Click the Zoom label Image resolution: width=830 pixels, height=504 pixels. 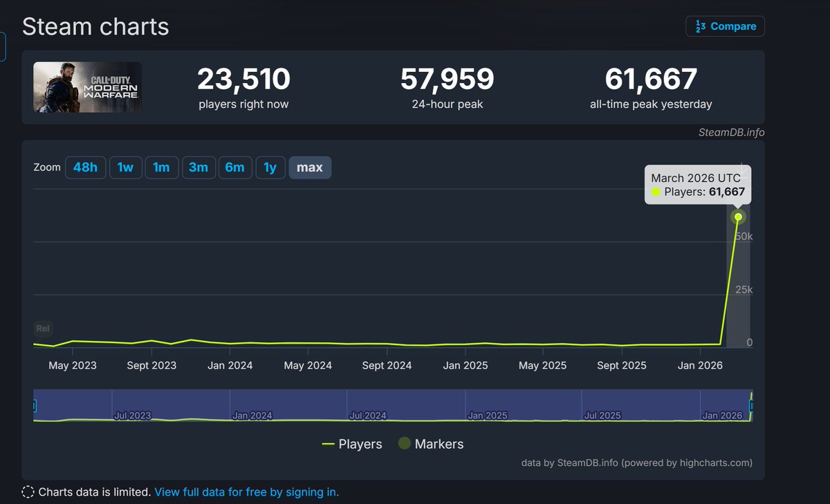click(x=47, y=167)
